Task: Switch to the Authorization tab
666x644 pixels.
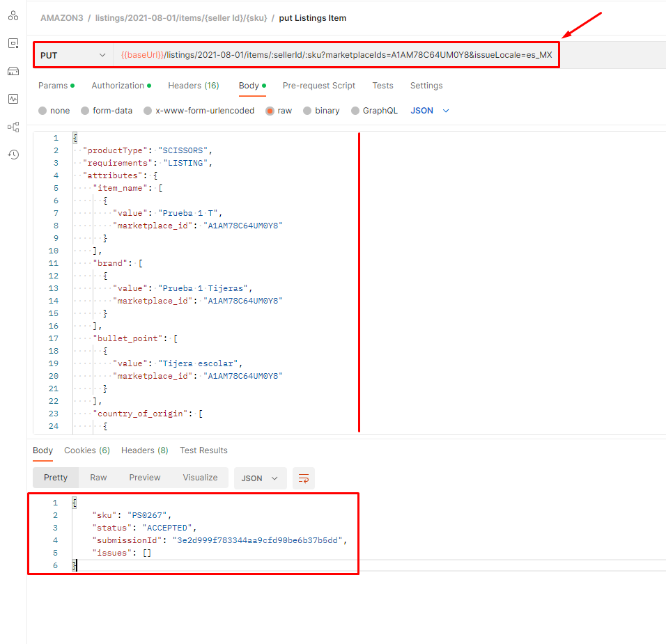Action: [121, 86]
